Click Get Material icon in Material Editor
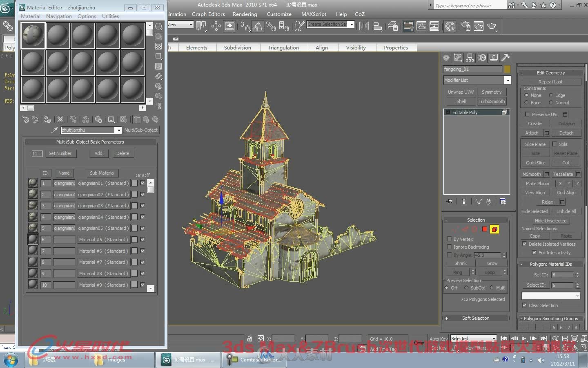The width and height of the screenshot is (588, 368). pos(26,119)
